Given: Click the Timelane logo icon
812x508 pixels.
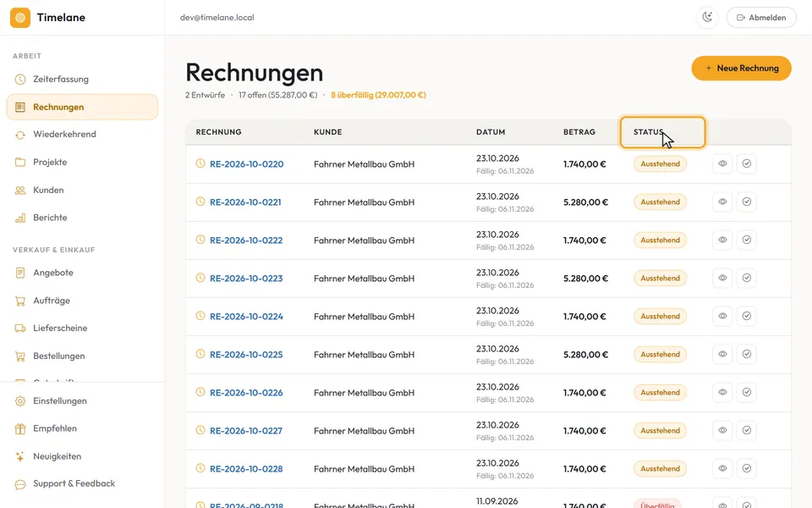Looking at the screenshot, I should point(20,18).
